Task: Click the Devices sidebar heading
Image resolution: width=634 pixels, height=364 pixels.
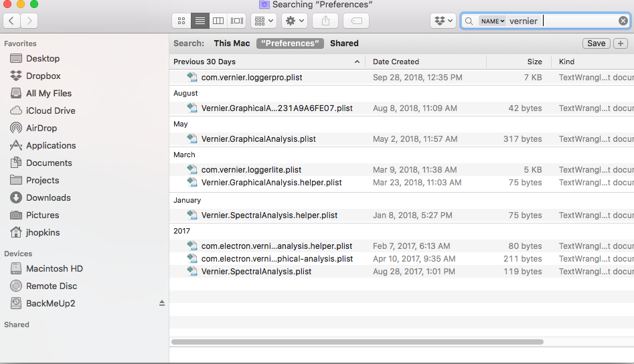Action: pyautogui.click(x=18, y=254)
